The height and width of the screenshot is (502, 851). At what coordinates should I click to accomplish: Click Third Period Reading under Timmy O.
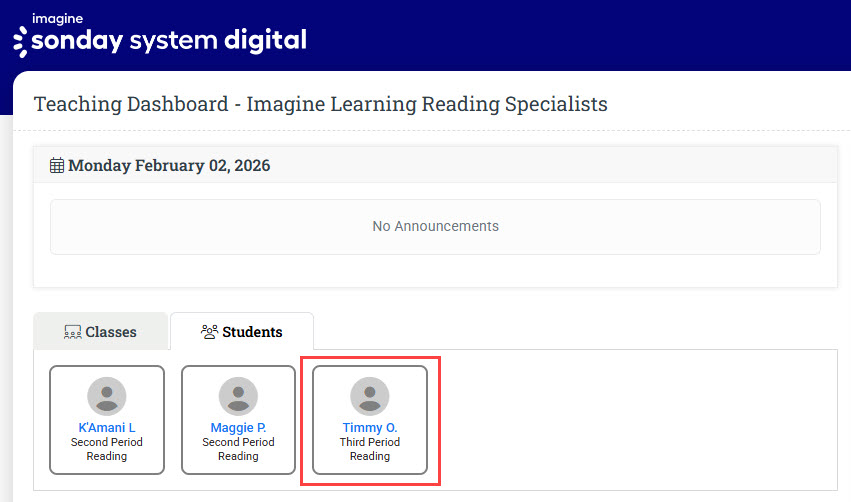tap(370, 449)
